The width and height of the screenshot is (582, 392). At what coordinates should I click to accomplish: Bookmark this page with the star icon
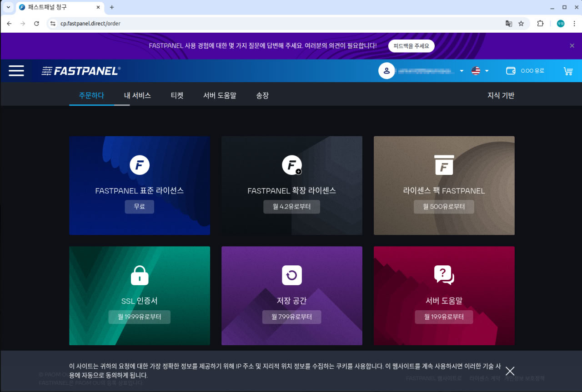[x=521, y=24]
